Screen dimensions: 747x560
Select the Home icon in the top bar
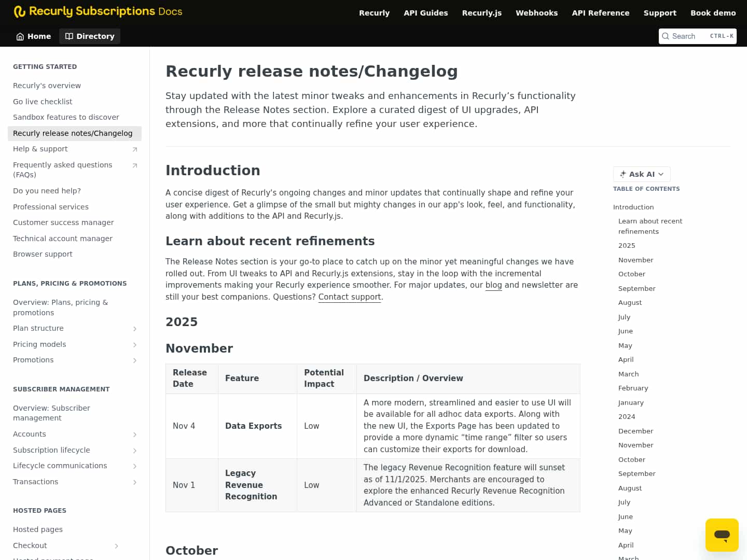coord(20,36)
